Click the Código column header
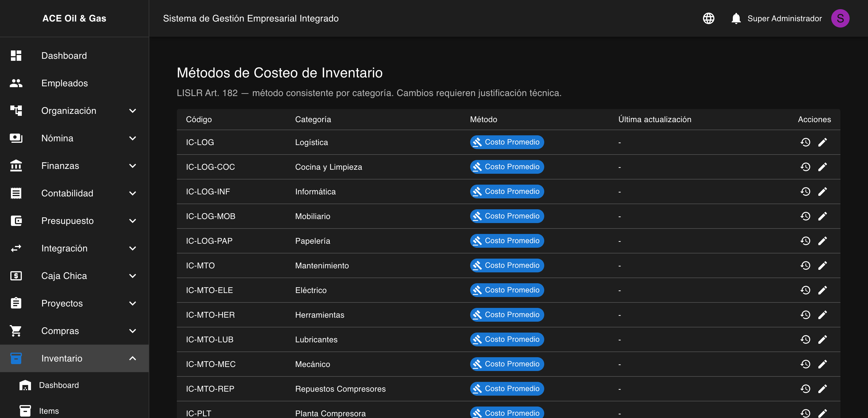The height and width of the screenshot is (418, 868). click(199, 120)
